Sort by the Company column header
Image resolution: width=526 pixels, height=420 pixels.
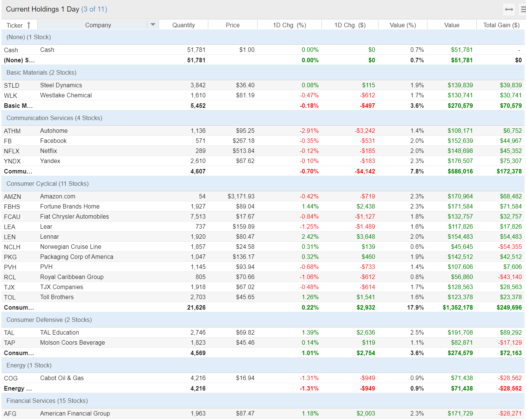98,25
